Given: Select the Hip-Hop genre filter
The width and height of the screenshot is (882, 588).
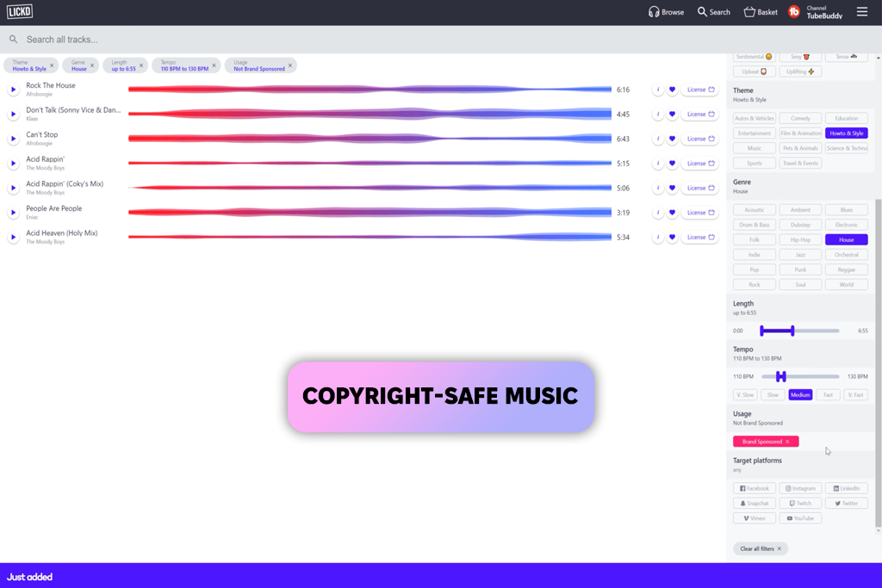Looking at the screenshot, I should [x=800, y=239].
